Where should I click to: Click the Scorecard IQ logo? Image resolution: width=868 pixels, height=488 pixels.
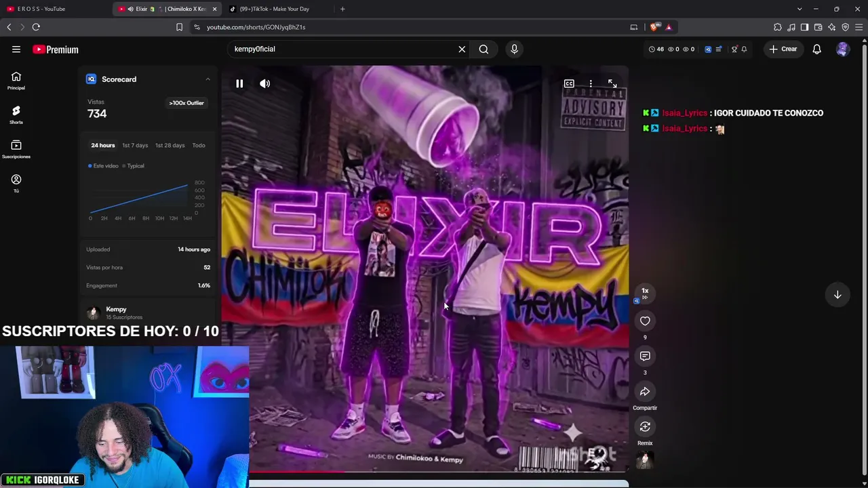pyautogui.click(x=91, y=79)
